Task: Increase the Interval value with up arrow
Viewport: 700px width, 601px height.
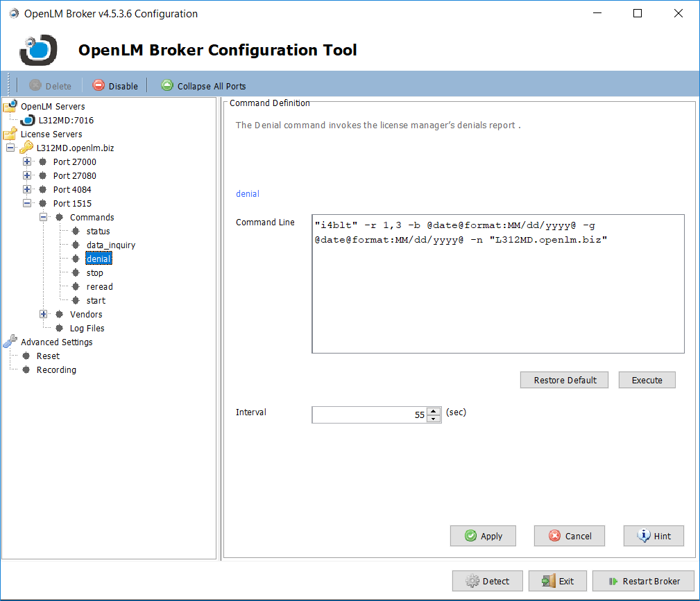Action: 434,411
